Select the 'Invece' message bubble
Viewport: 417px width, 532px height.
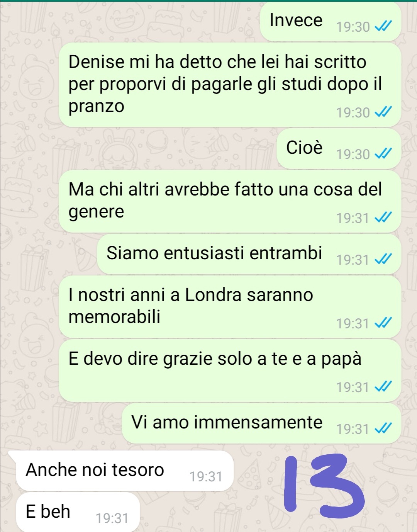(331, 22)
